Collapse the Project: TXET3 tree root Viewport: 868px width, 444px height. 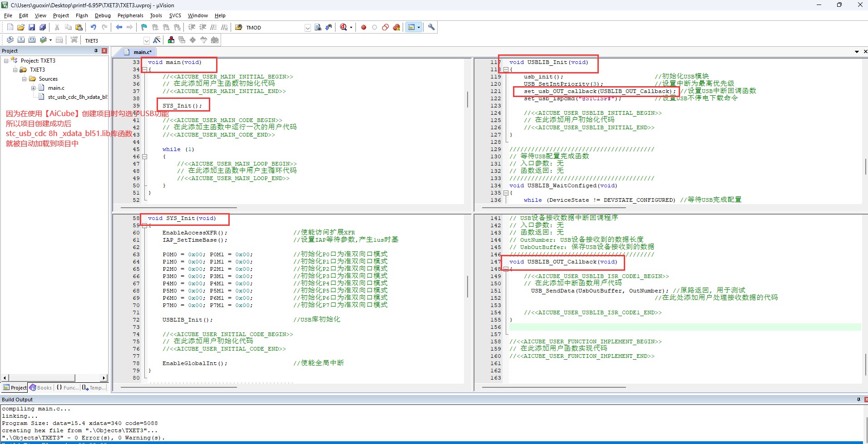[6, 61]
